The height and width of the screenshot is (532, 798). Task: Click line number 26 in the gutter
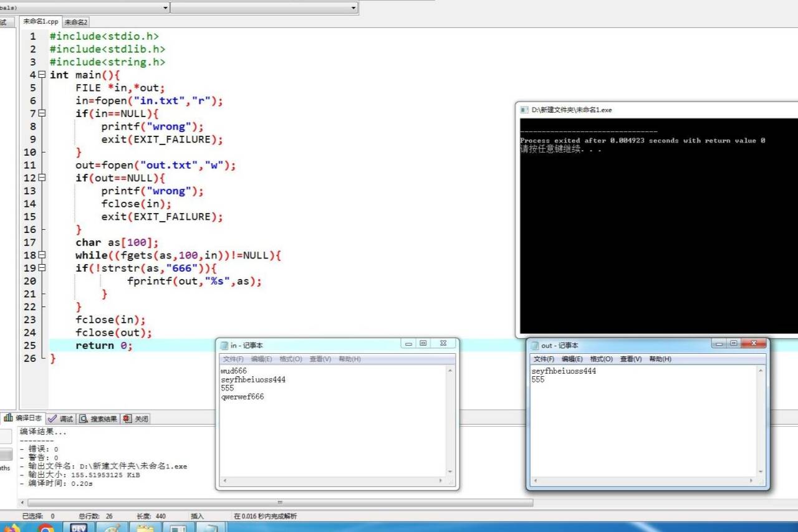(x=30, y=358)
